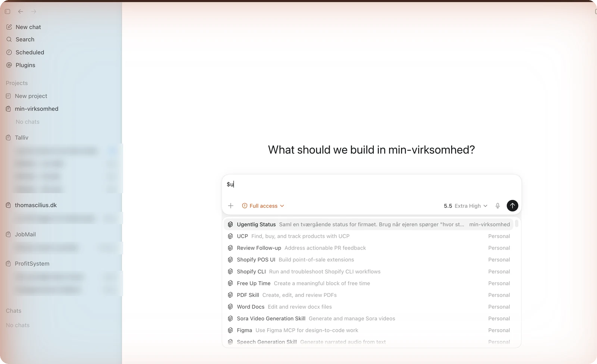
Task: Pick the Word Docs skill
Action: (x=369, y=307)
